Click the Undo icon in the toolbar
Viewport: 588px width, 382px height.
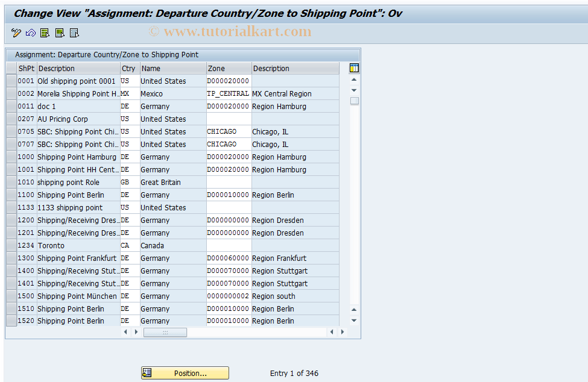click(x=30, y=33)
